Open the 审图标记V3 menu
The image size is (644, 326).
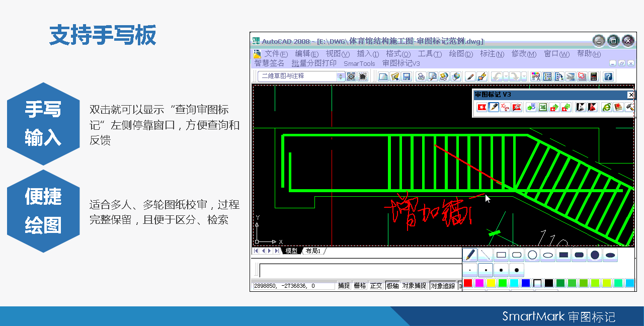click(401, 63)
